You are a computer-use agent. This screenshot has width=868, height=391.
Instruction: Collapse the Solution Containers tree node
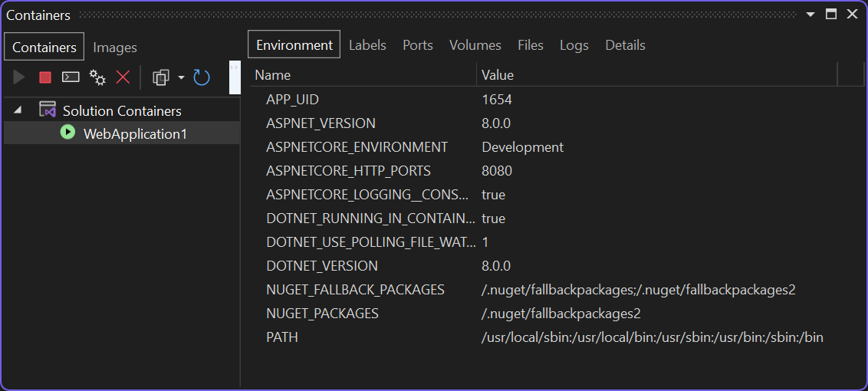[18, 111]
